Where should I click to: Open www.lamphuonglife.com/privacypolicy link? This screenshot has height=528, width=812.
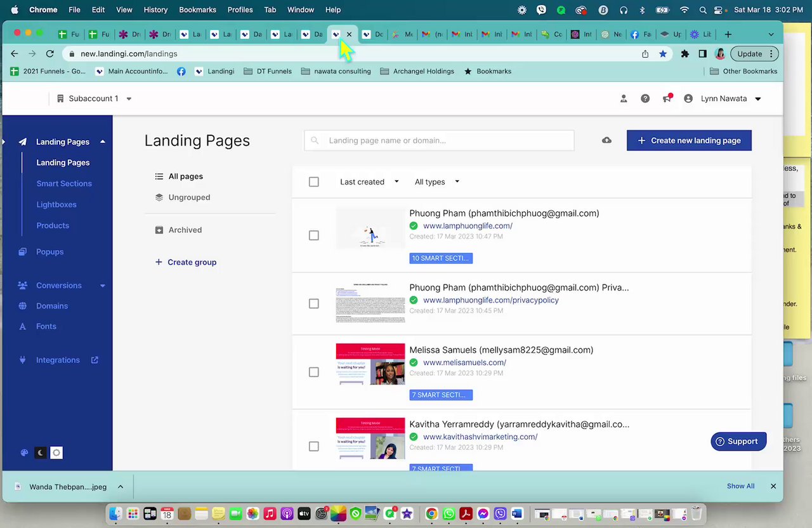click(490, 300)
